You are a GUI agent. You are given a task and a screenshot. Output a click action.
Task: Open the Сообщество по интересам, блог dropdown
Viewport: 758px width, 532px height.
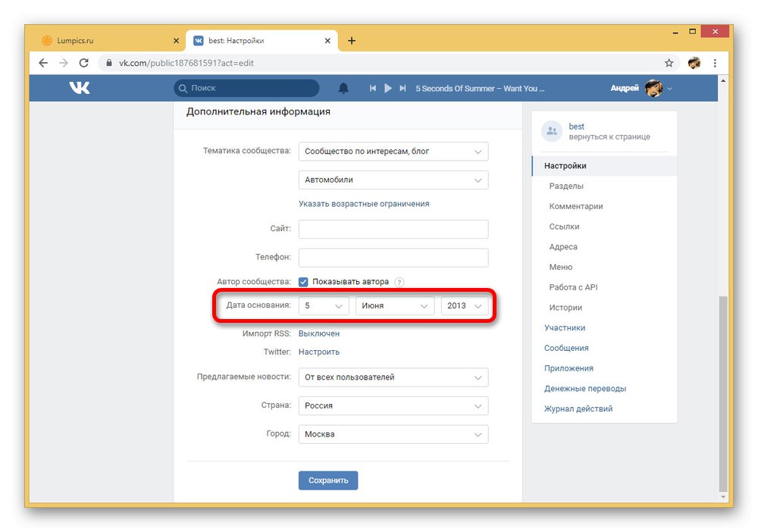pyautogui.click(x=393, y=152)
